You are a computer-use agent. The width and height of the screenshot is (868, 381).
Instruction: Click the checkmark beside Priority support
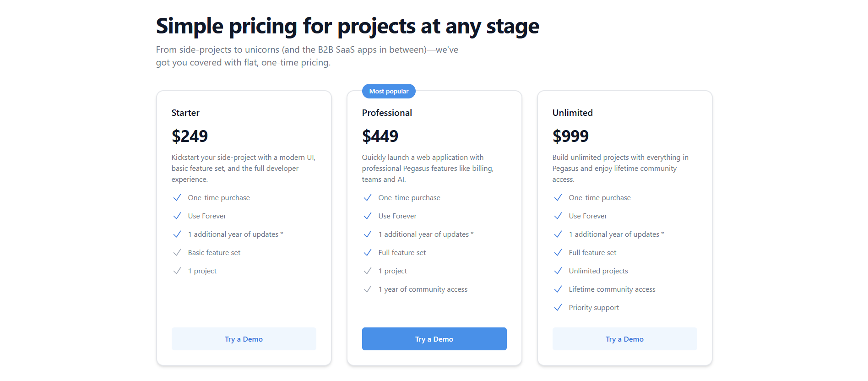click(x=558, y=307)
